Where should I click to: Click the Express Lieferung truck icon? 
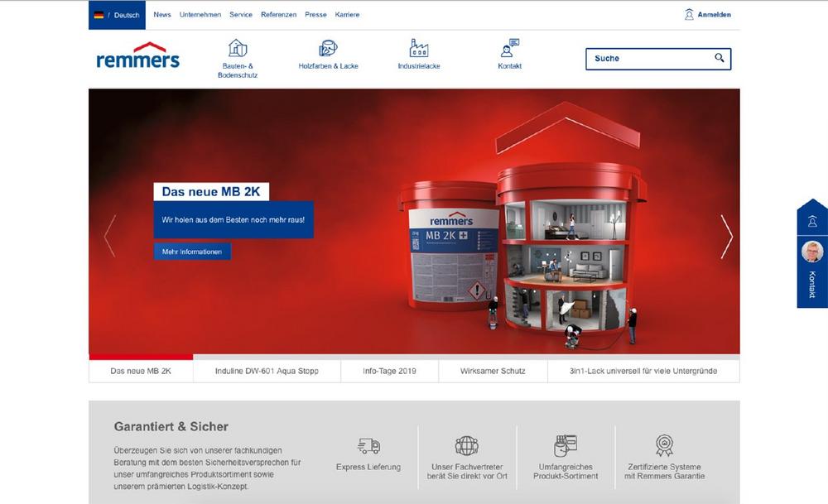368,446
